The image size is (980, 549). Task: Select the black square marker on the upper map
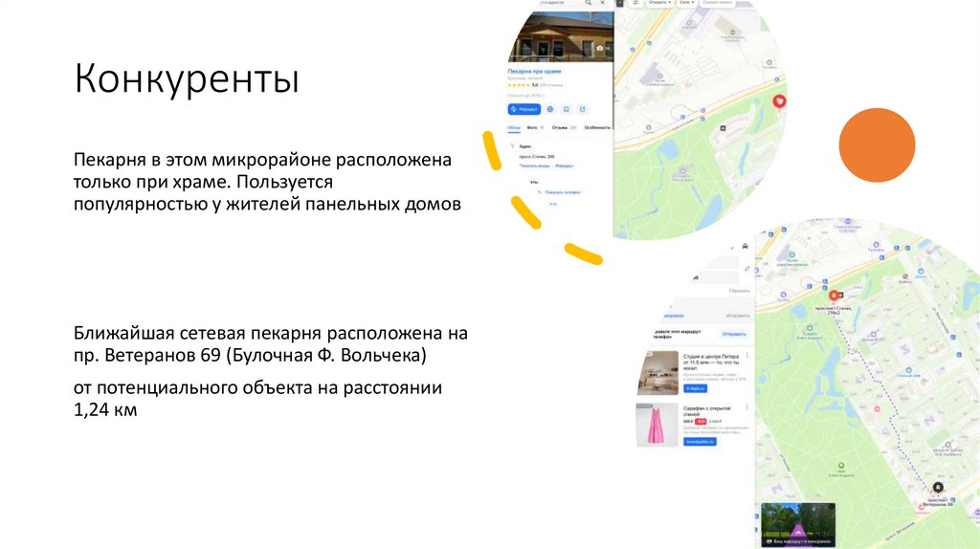pos(724,128)
